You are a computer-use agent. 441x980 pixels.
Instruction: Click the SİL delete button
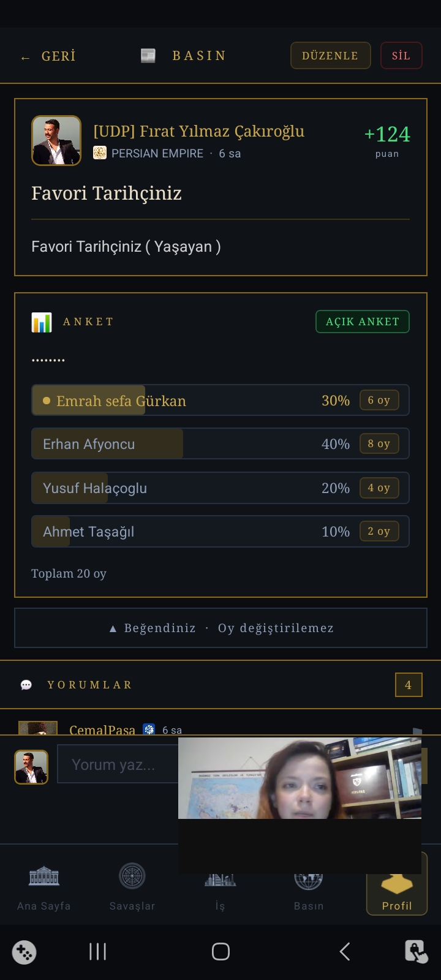401,56
